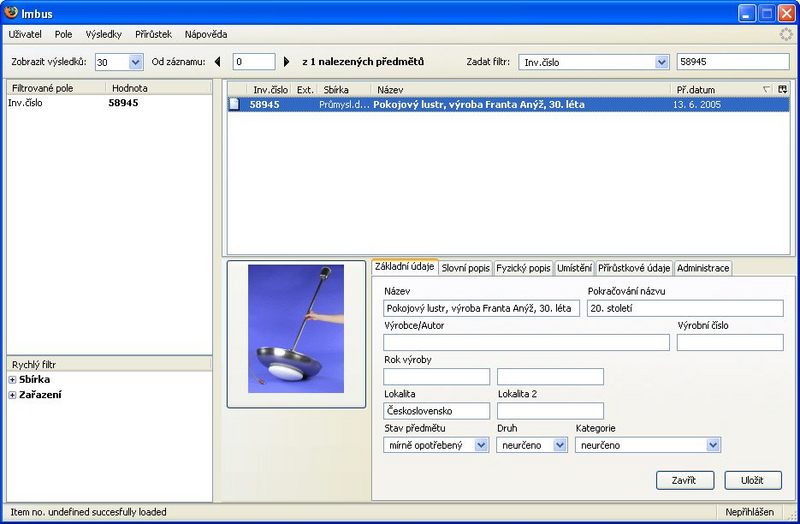Open the Výsledky menu
The height and width of the screenshot is (524, 800).
pos(104,34)
